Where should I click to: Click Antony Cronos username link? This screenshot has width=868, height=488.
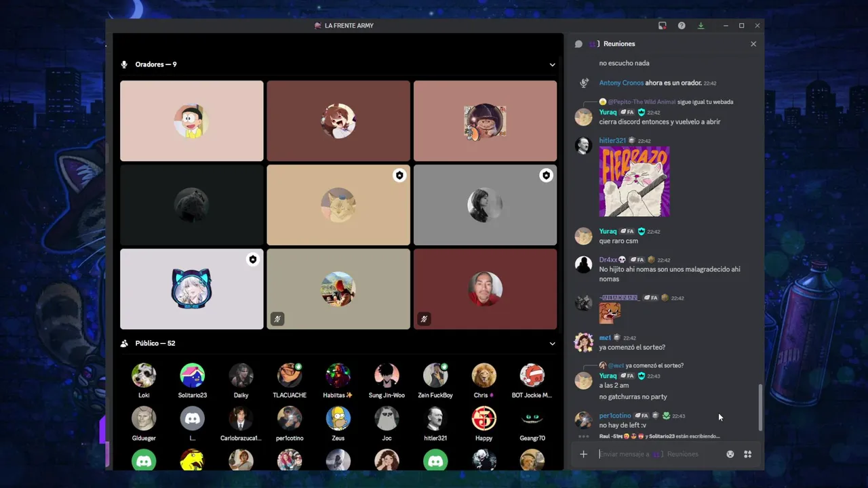point(621,83)
